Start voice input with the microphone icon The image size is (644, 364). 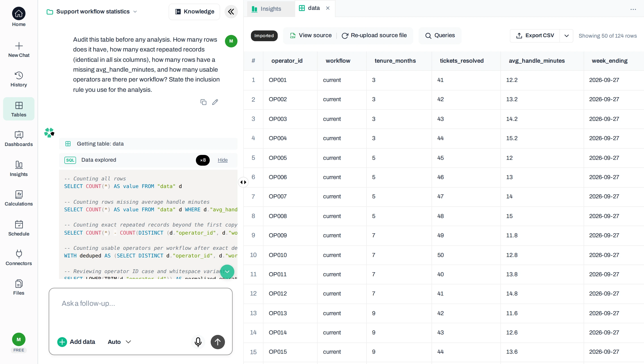[x=198, y=342]
